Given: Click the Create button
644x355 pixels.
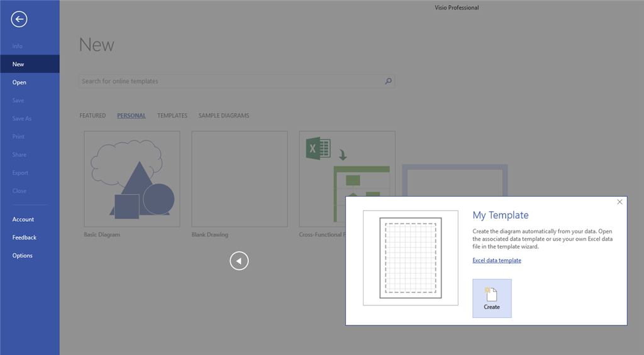Looking at the screenshot, I should 492,298.
